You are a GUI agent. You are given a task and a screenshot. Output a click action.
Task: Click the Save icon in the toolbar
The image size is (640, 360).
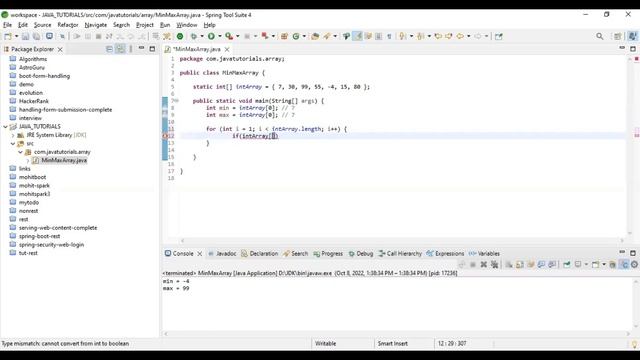point(25,36)
